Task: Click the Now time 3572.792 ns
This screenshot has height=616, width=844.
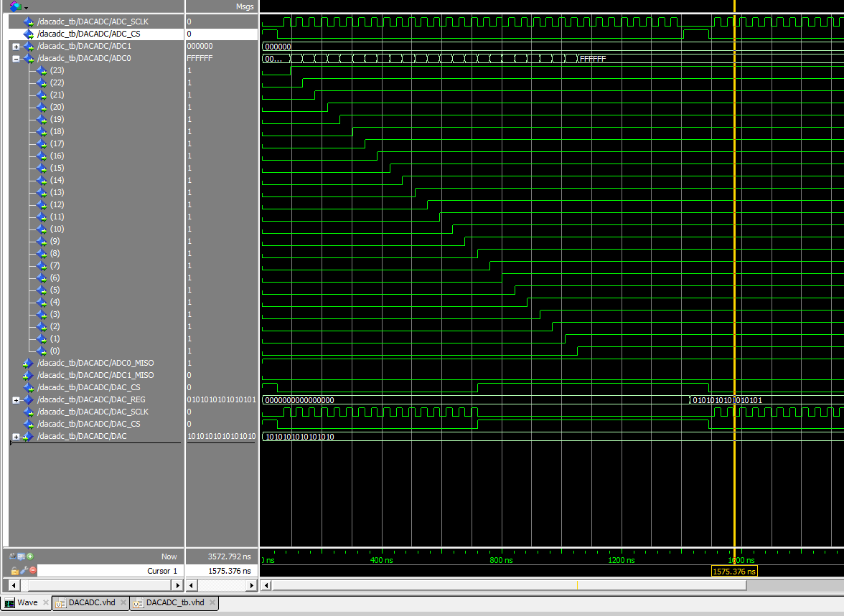Action: pos(230,556)
